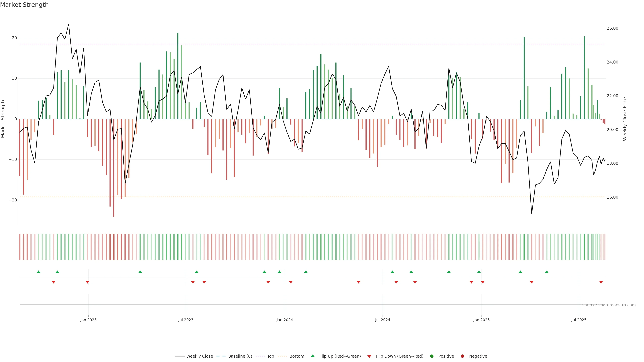Click the Market Strength chart title
Viewport: 644px width, 362px height.
click(24, 5)
